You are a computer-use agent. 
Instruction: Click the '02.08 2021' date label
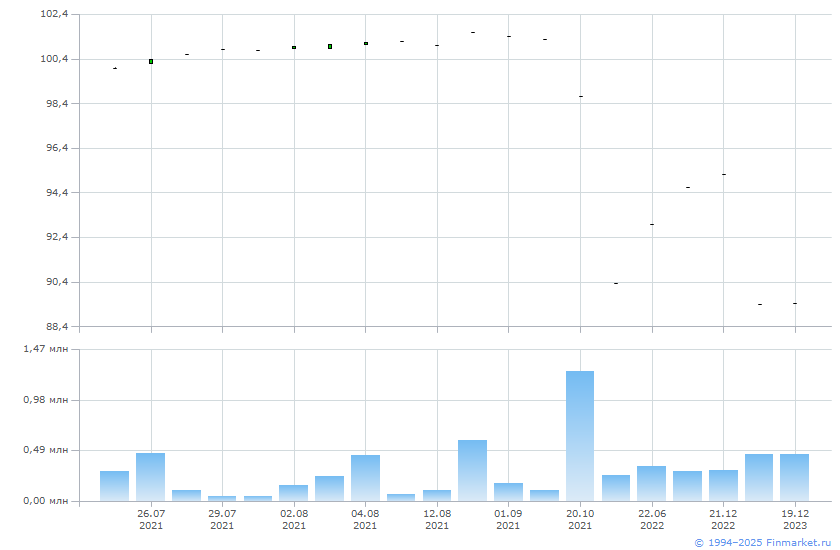coord(294,519)
